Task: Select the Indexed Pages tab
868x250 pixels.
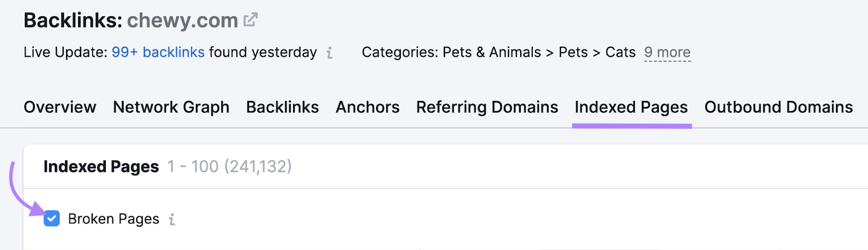Action: (631, 107)
